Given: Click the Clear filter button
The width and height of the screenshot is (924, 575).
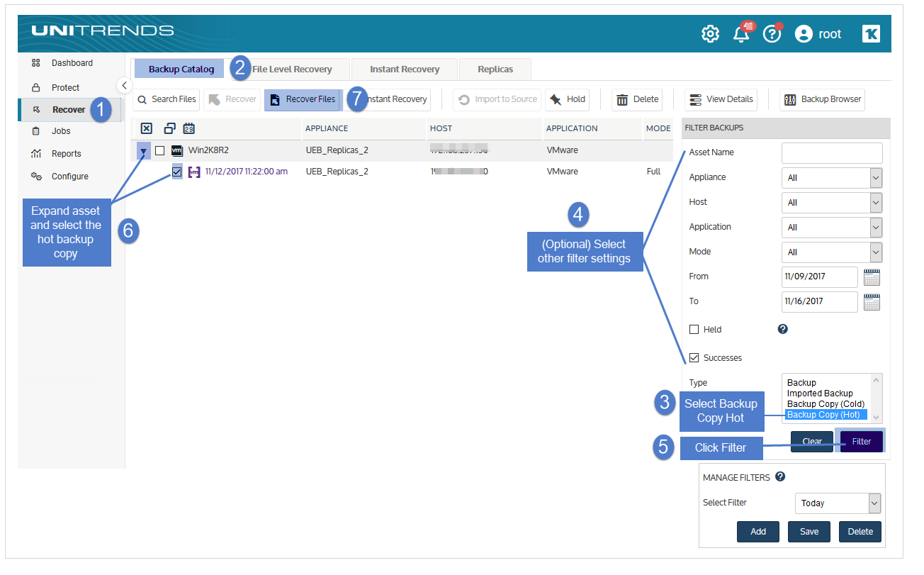Looking at the screenshot, I should 812,442.
